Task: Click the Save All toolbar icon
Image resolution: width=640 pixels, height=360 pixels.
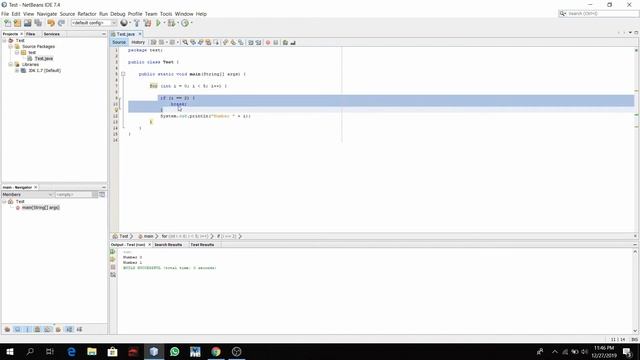Action: pos(38,23)
